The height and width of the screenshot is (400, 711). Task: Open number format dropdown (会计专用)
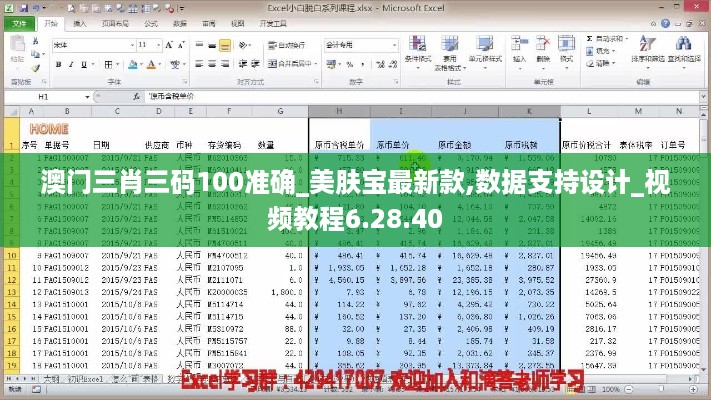394,45
